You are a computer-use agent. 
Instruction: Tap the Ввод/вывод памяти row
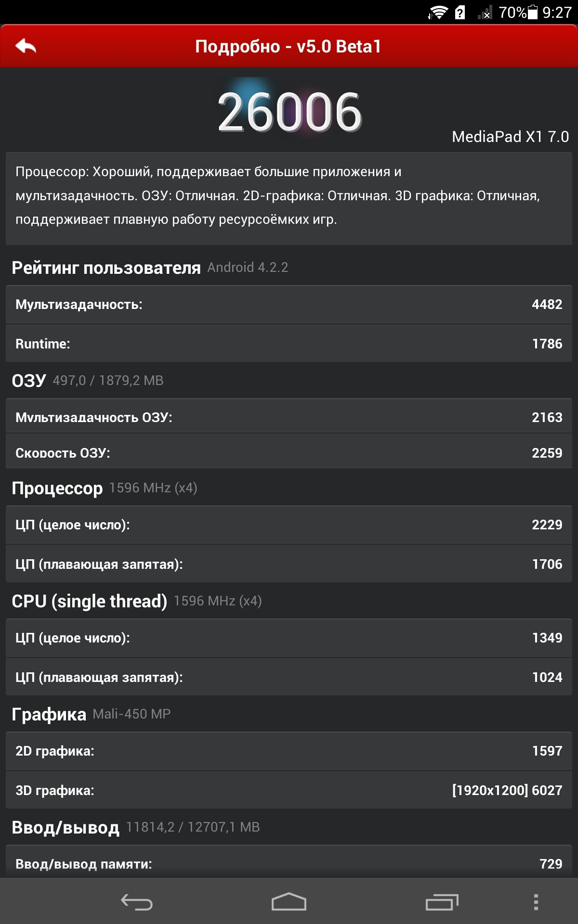[x=289, y=864]
